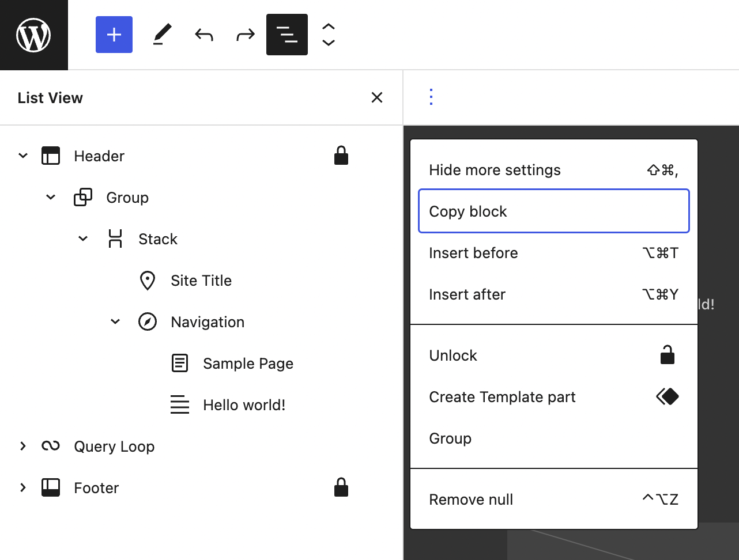739x560 pixels.
Task: Click the Header template part icon
Action: click(51, 156)
